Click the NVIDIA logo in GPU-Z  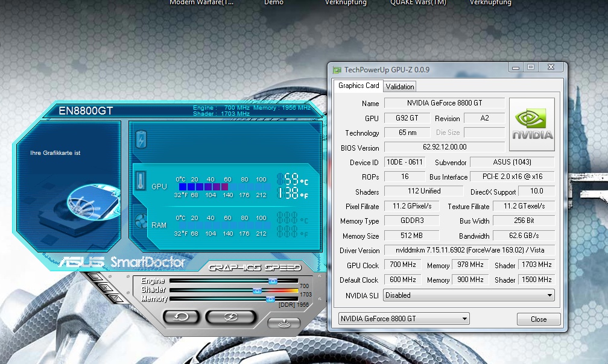531,124
